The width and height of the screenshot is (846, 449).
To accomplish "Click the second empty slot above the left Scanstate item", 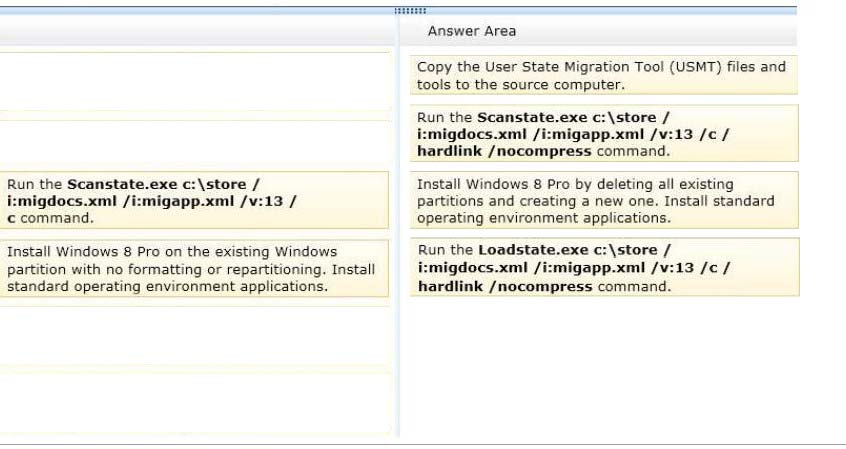I will [194, 142].
